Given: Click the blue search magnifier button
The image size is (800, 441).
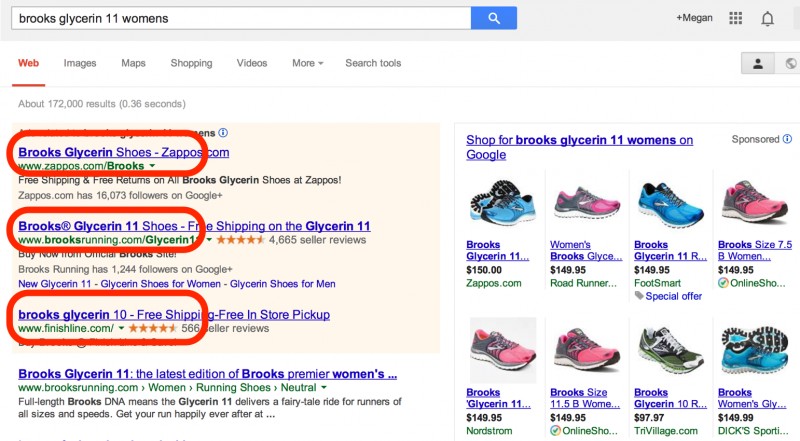Looking at the screenshot, I should (x=493, y=18).
